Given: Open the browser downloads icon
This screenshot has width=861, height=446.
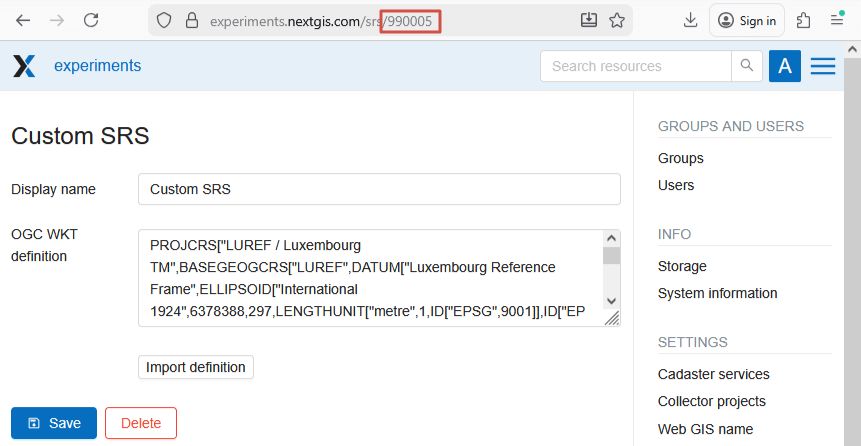Looking at the screenshot, I should [x=690, y=20].
